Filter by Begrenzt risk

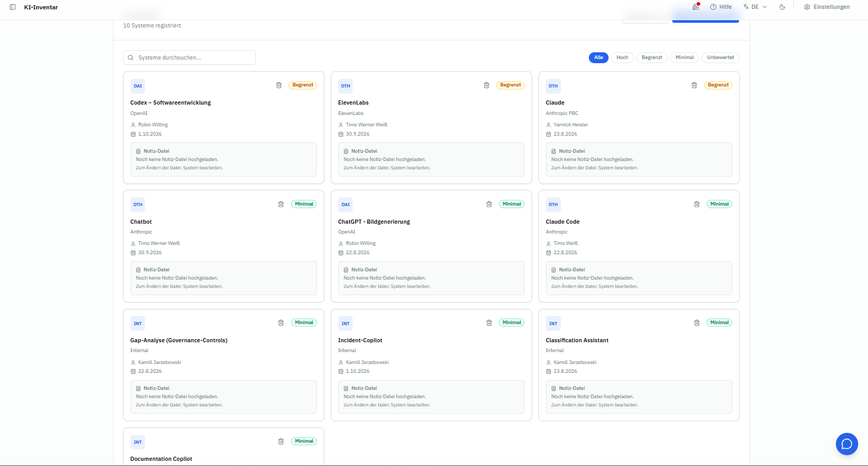(x=652, y=57)
